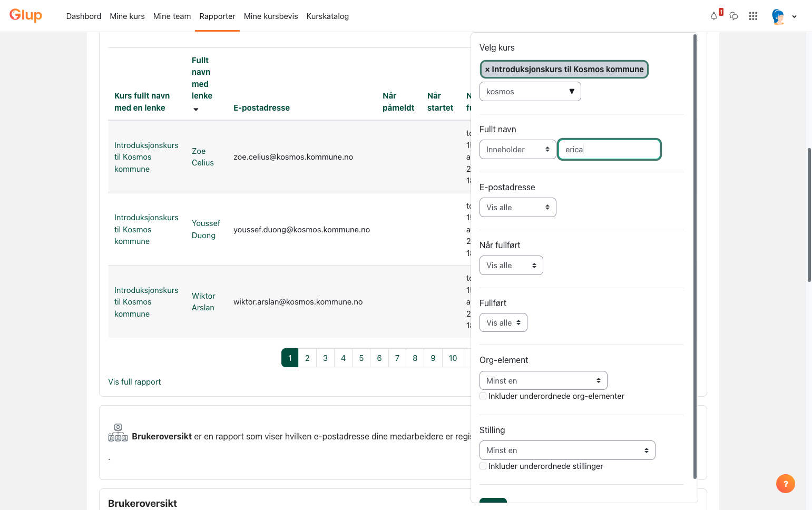Go to results page 7
The width and height of the screenshot is (812, 510).
click(x=397, y=358)
